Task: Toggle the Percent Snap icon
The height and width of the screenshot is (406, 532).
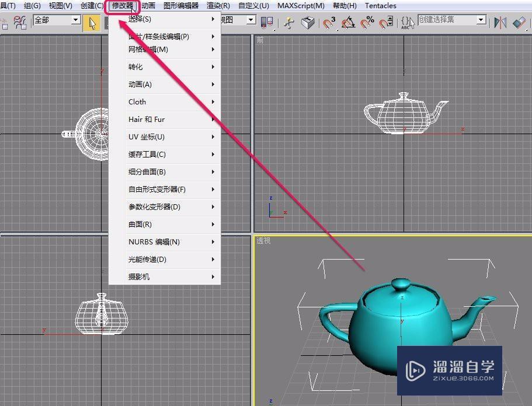Action: click(367, 23)
